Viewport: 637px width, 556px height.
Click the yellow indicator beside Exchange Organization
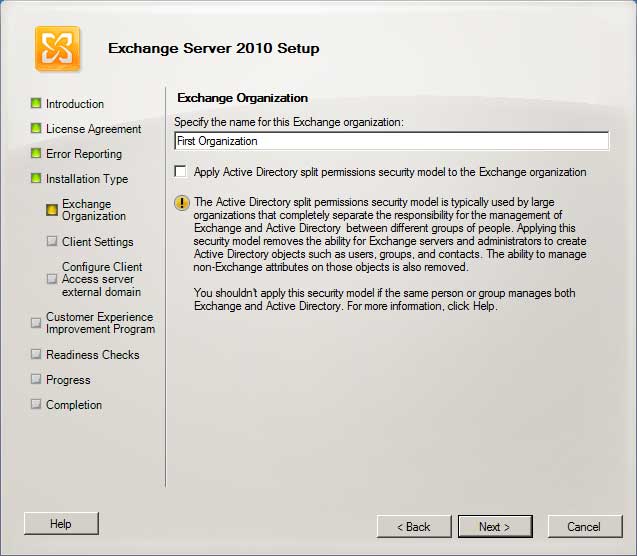tap(52, 210)
